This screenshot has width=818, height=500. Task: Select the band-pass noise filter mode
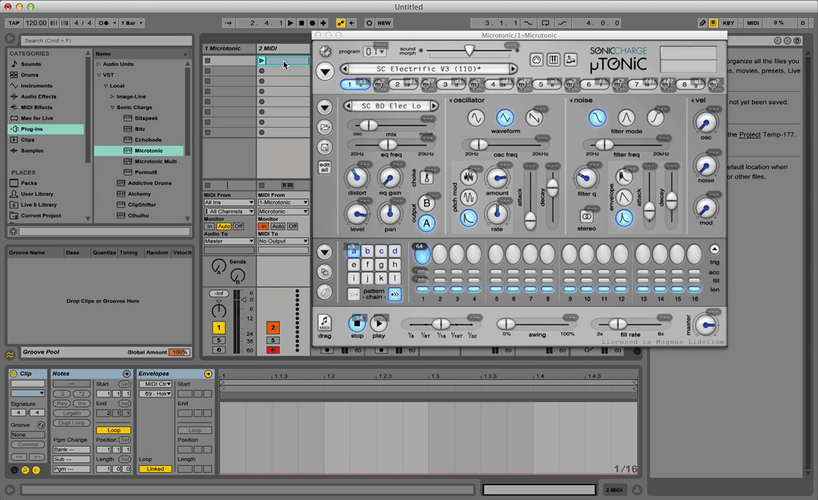(x=626, y=118)
